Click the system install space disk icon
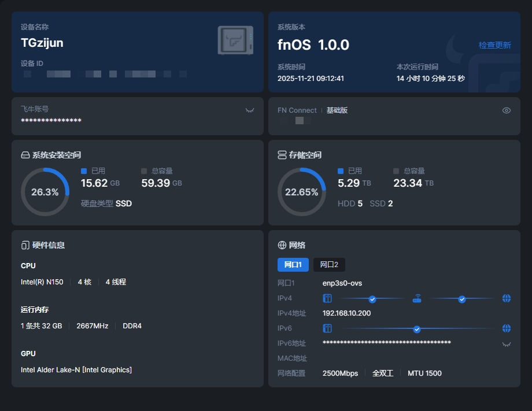The width and height of the screenshot is (532, 411). 25,155
